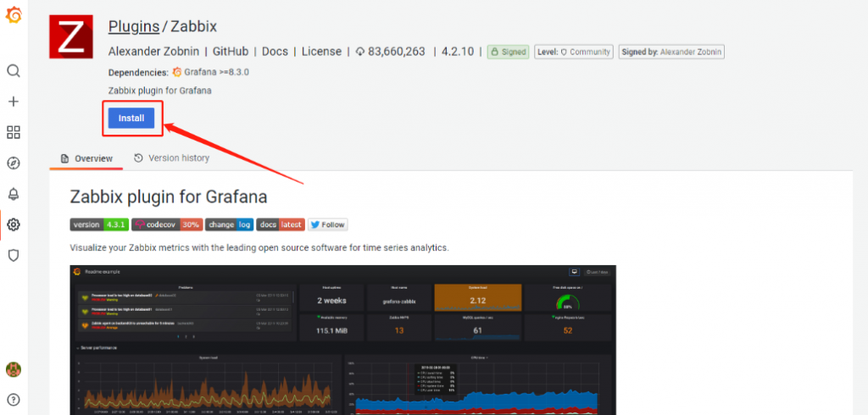Click the green Signed badge

[509, 52]
